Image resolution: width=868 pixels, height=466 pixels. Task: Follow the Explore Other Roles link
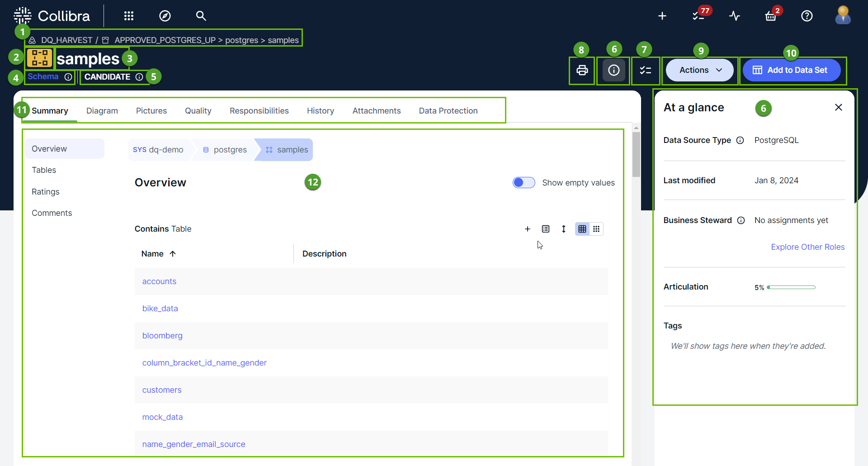807,247
